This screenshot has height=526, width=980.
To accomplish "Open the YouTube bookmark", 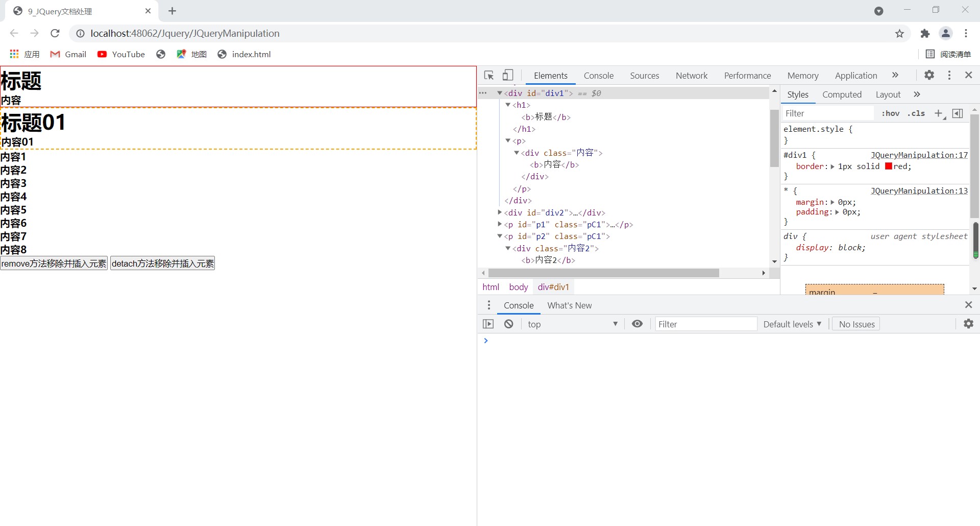I will click(x=121, y=54).
